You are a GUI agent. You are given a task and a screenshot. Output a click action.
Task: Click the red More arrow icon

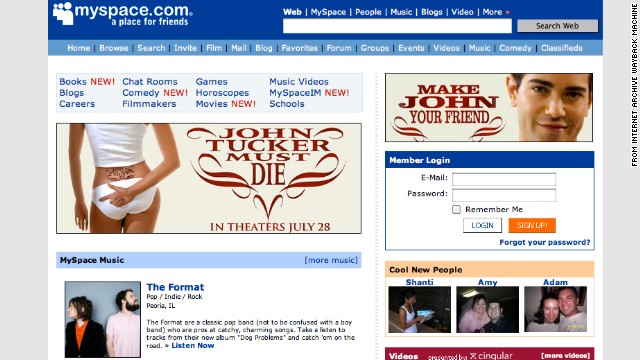point(507,12)
